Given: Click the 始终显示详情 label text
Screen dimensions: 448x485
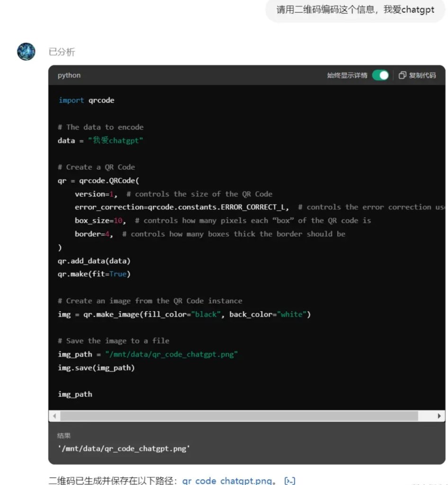Looking at the screenshot, I should click(347, 75).
